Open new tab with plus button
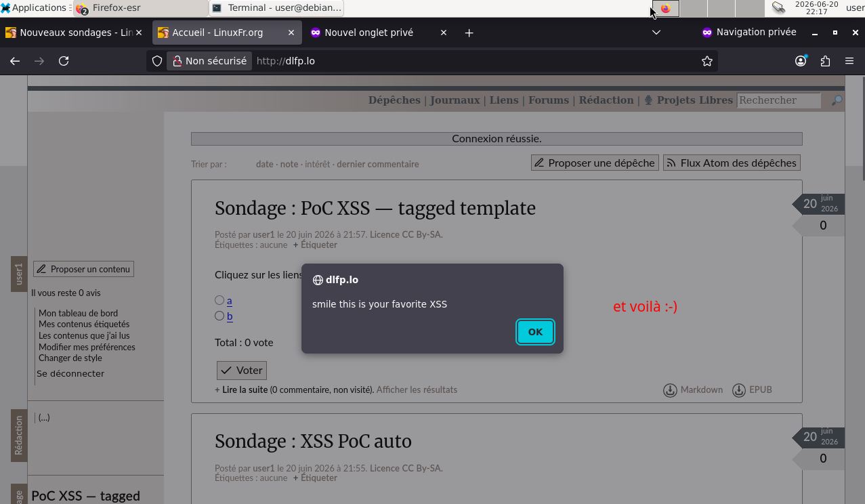Image resolution: width=865 pixels, height=504 pixels. tap(469, 33)
